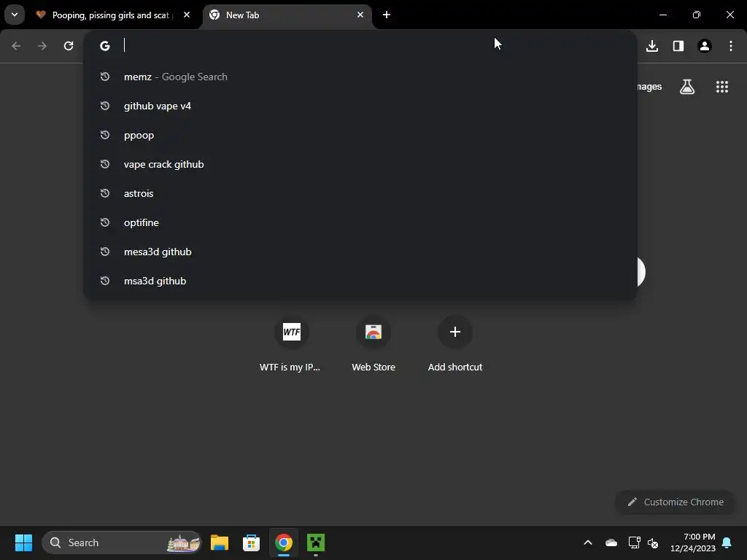Open the tab search dropdown chevron
Image resolution: width=747 pixels, height=560 pixels.
(x=15, y=15)
